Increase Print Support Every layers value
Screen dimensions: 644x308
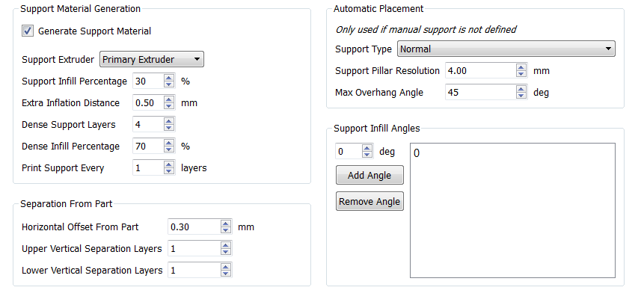click(x=169, y=164)
